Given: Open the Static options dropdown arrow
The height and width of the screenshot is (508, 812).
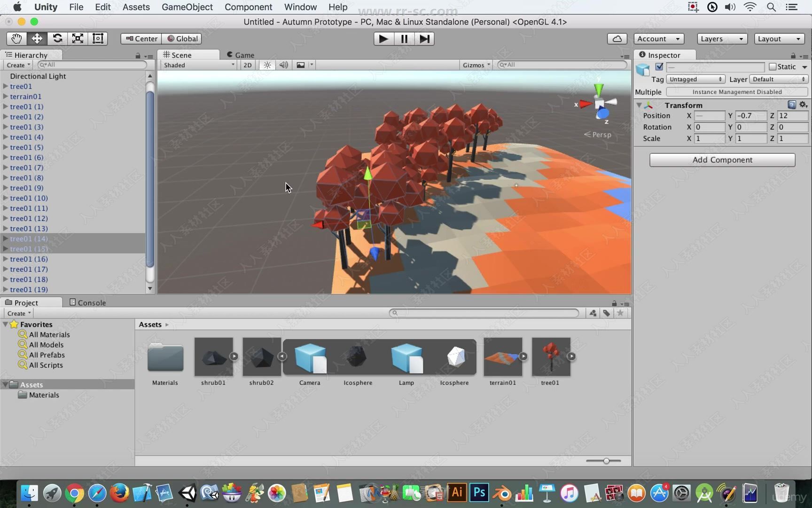Looking at the screenshot, I should point(804,67).
